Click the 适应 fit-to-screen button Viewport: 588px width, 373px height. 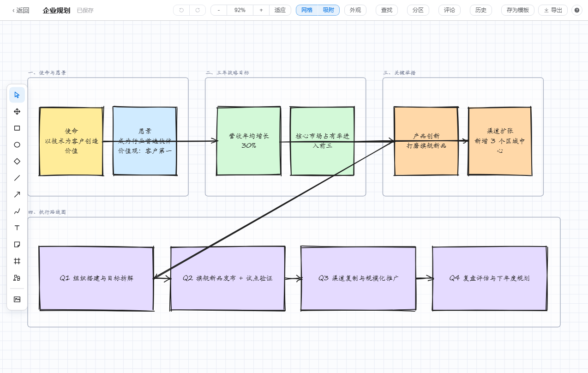pyautogui.click(x=280, y=10)
